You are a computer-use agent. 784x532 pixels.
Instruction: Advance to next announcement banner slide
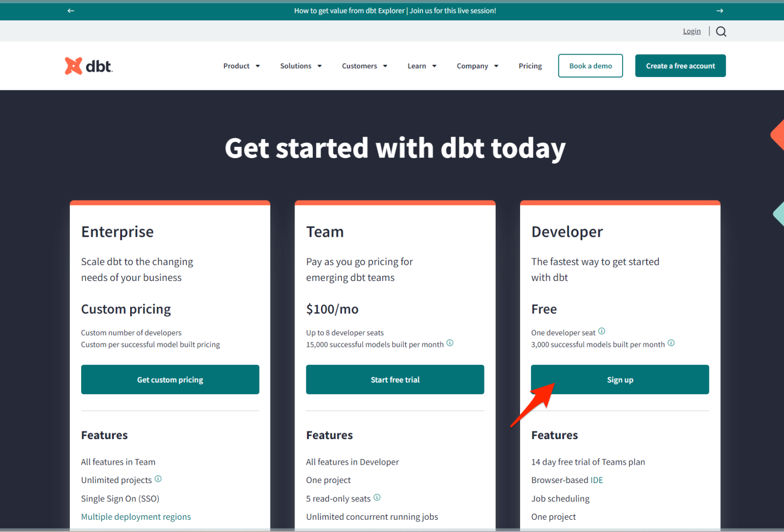720,10
